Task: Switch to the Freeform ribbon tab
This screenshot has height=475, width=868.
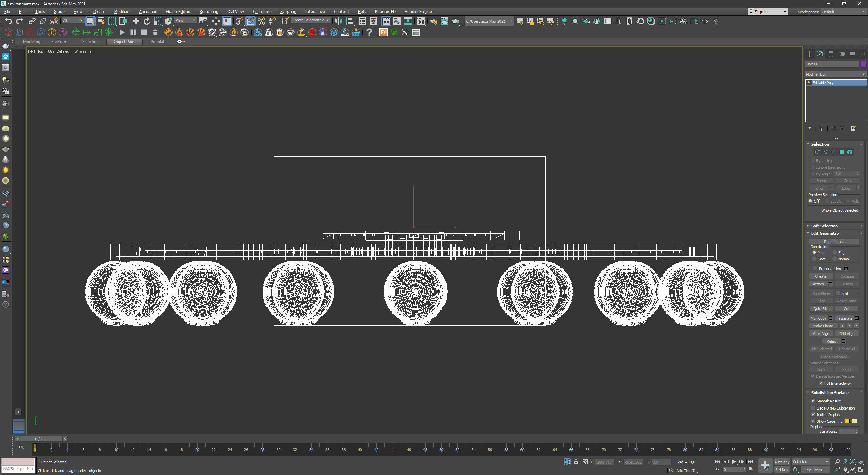Action: click(x=59, y=42)
